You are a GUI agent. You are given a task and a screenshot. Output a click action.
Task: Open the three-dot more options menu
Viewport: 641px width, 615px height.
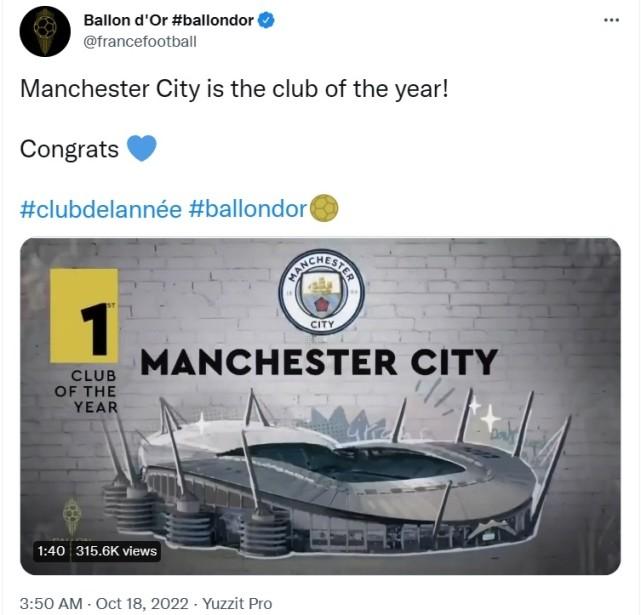click(611, 20)
